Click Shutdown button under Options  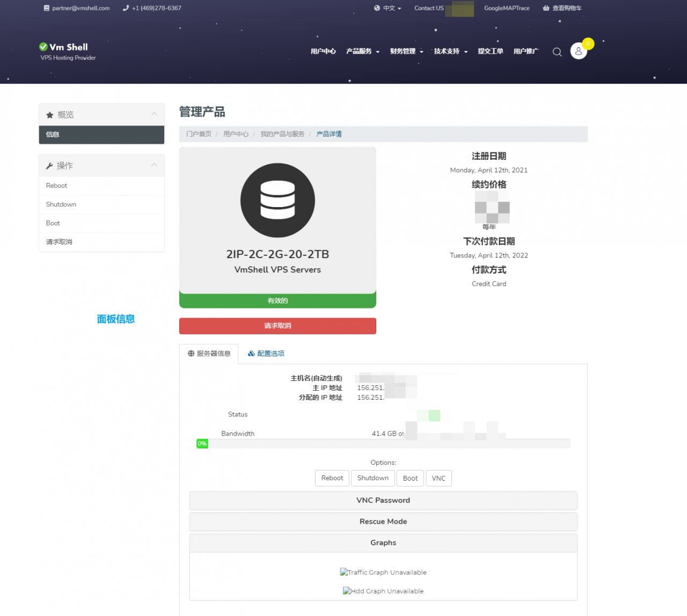[373, 478]
